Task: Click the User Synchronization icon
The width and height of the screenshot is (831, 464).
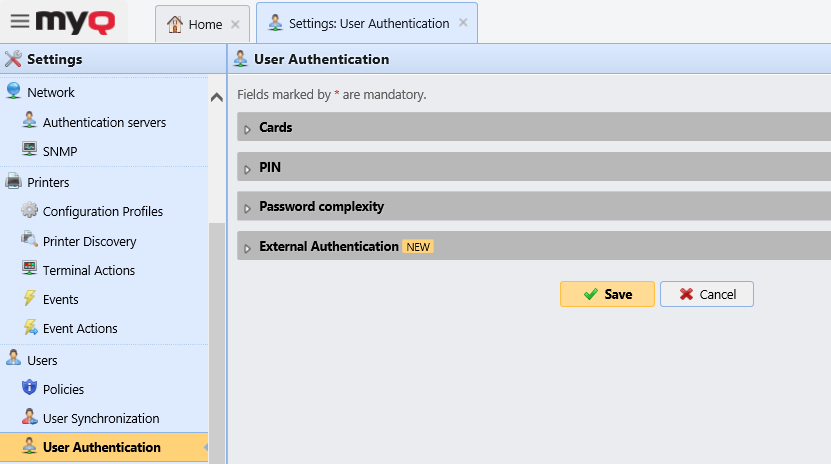Action: coord(29,418)
